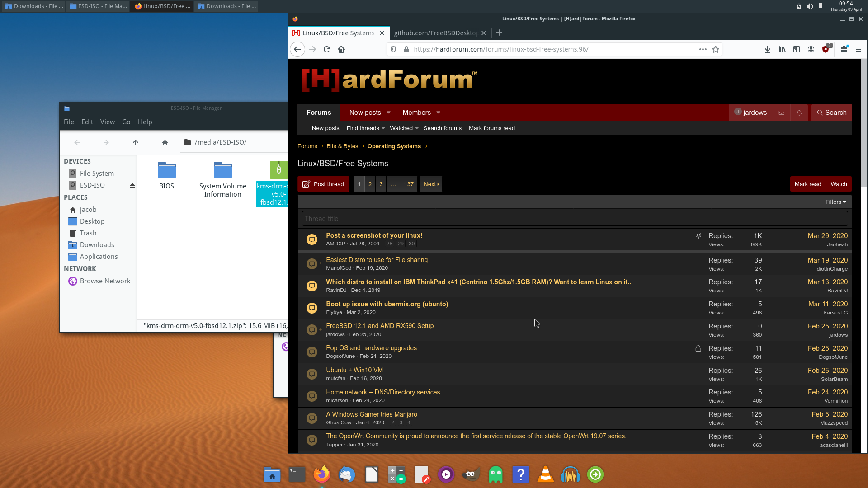
Task: Open Firefox downloads arrow icon
Action: 767,49
